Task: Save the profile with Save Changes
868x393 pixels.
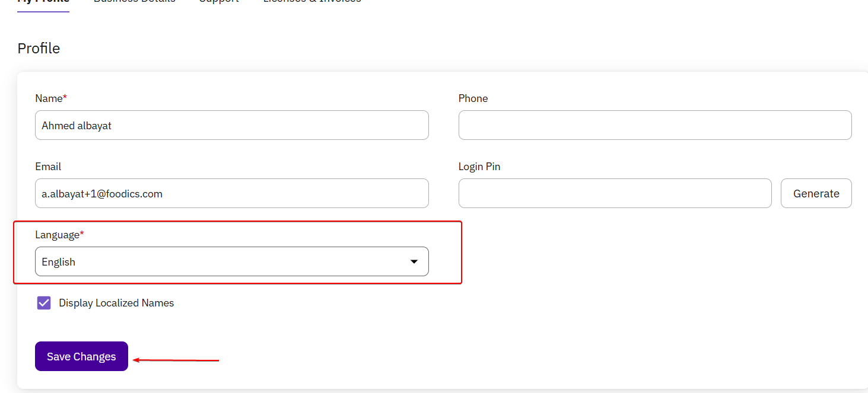Action: tap(81, 356)
